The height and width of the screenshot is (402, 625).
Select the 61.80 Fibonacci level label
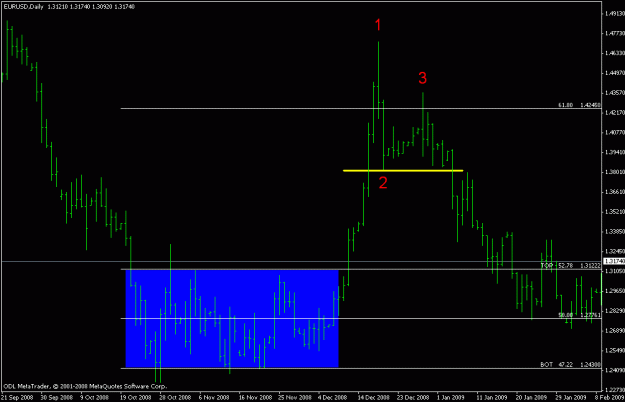(x=566, y=105)
